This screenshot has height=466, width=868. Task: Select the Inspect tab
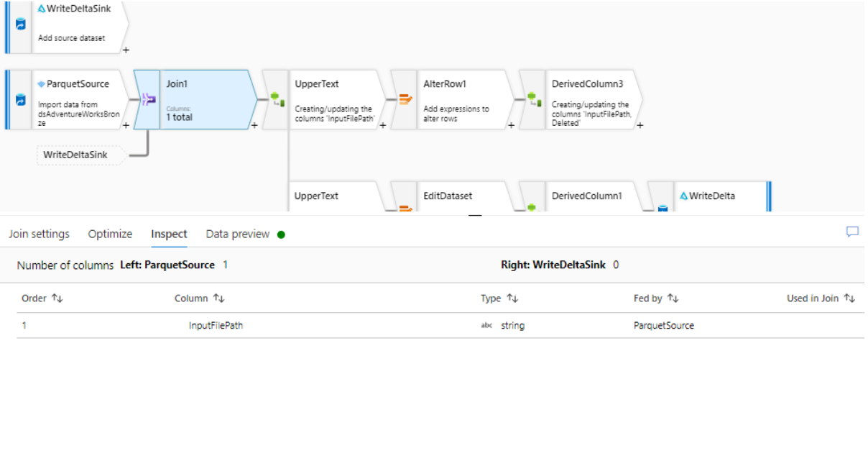click(169, 234)
